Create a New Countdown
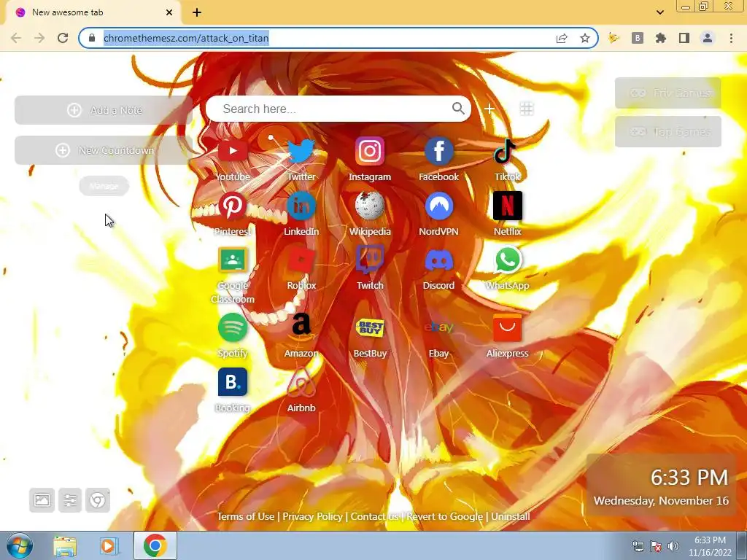 [x=104, y=150]
